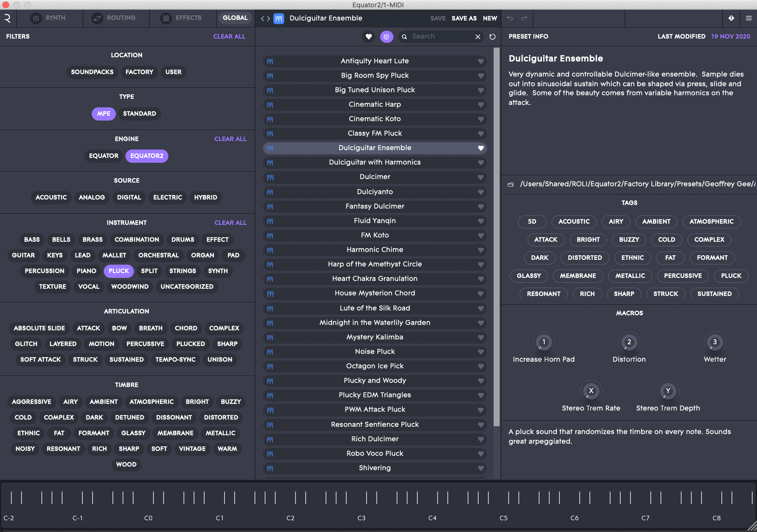Click the refresh preset list icon
Viewport: 757px width, 532px height.
(492, 37)
